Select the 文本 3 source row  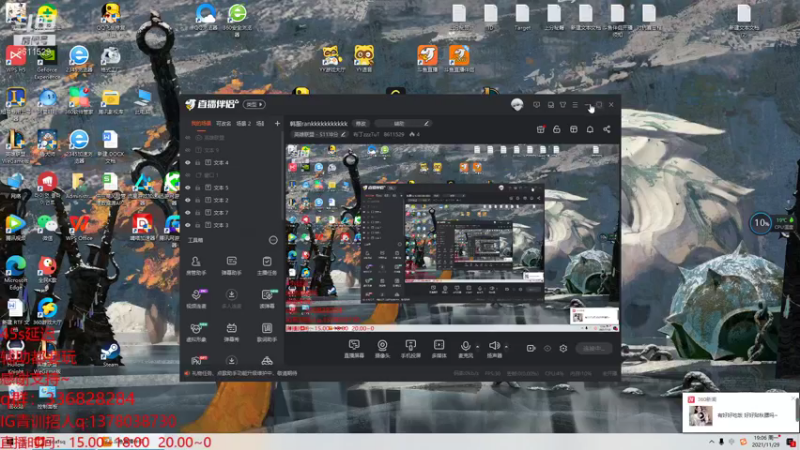tap(231, 225)
